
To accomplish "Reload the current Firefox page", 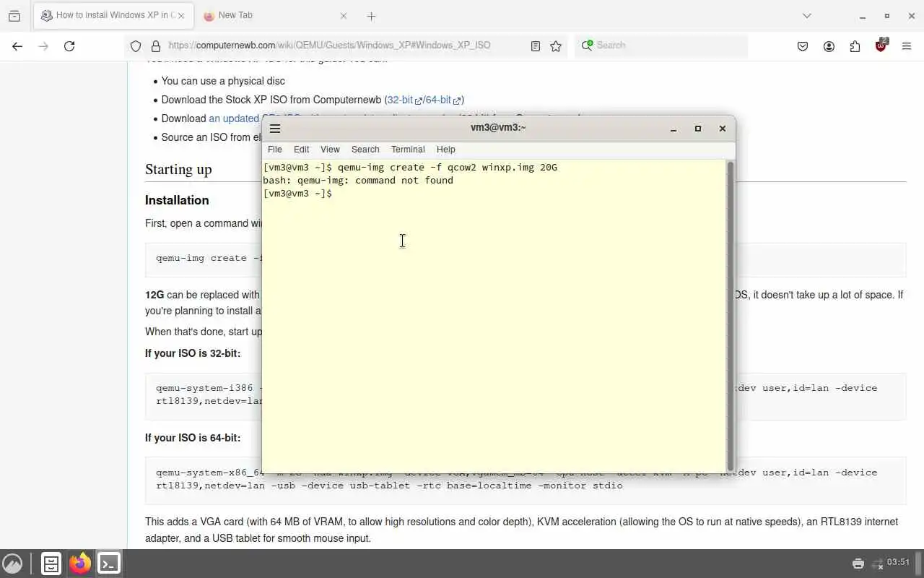I will [69, 46].
